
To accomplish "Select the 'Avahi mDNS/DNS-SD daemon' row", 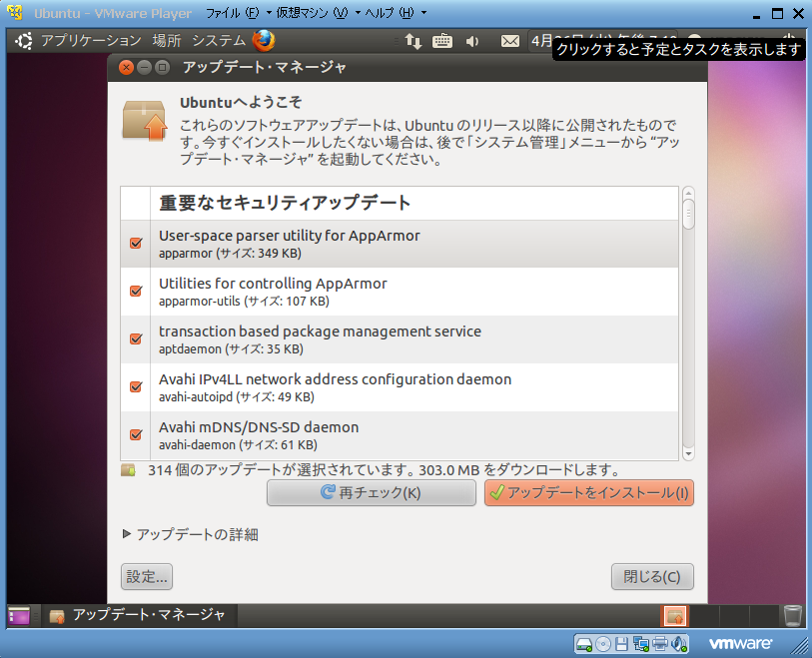I will click(400, 435).
